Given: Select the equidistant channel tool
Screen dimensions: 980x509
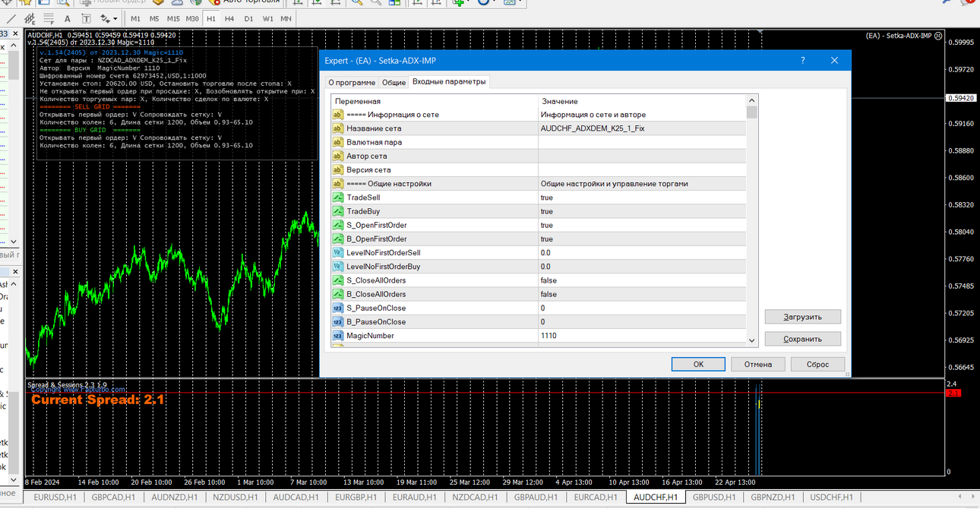Looking at the screenshot, I should coord(30,18).
